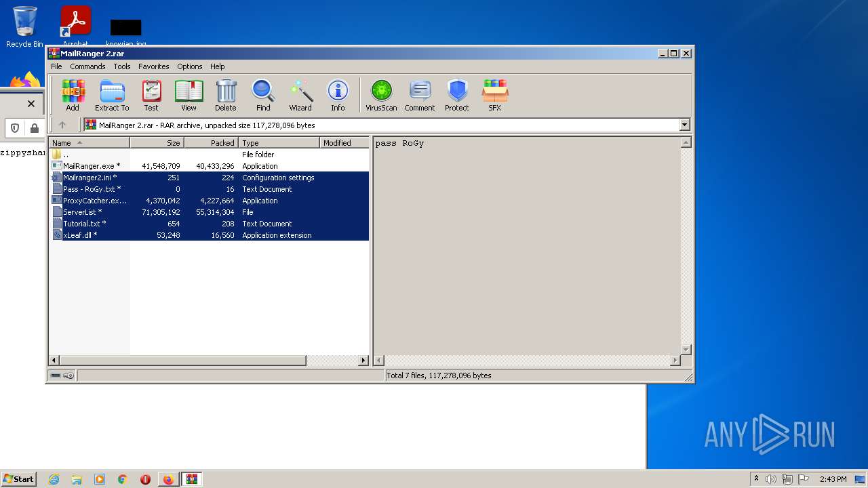
Task: Click the browser lock icon
Action: pos(34,128)
